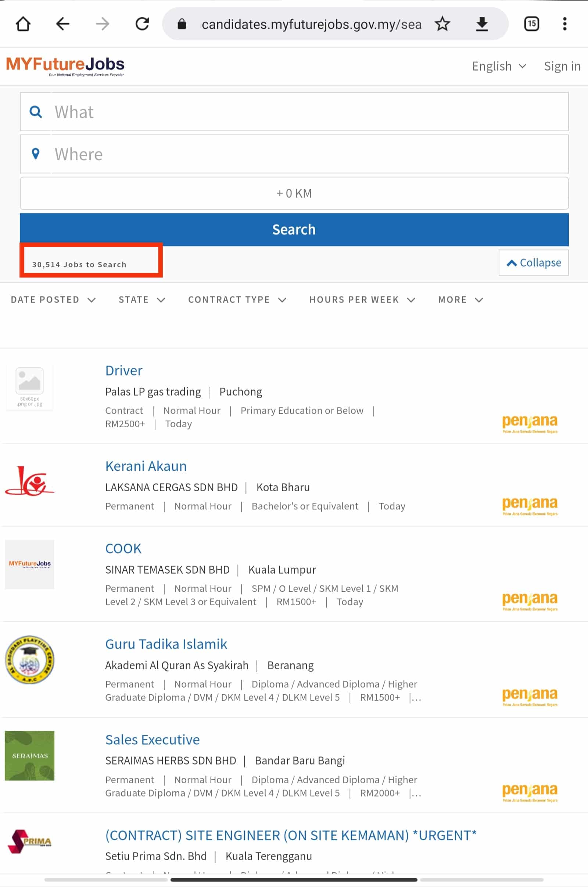The image size is (588, 887).
Task: Click the Seraimas company logo thumbnail
Action: [x=30, y=755]
